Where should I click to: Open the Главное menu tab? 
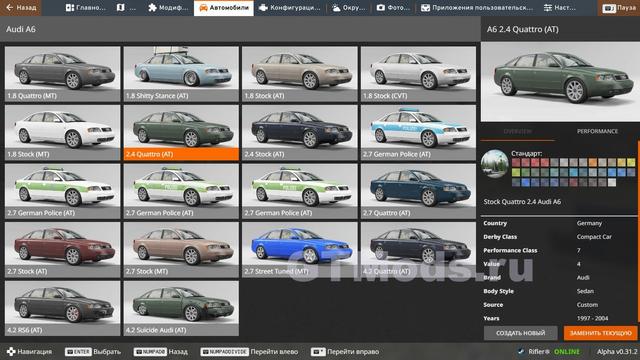(86, 8)
